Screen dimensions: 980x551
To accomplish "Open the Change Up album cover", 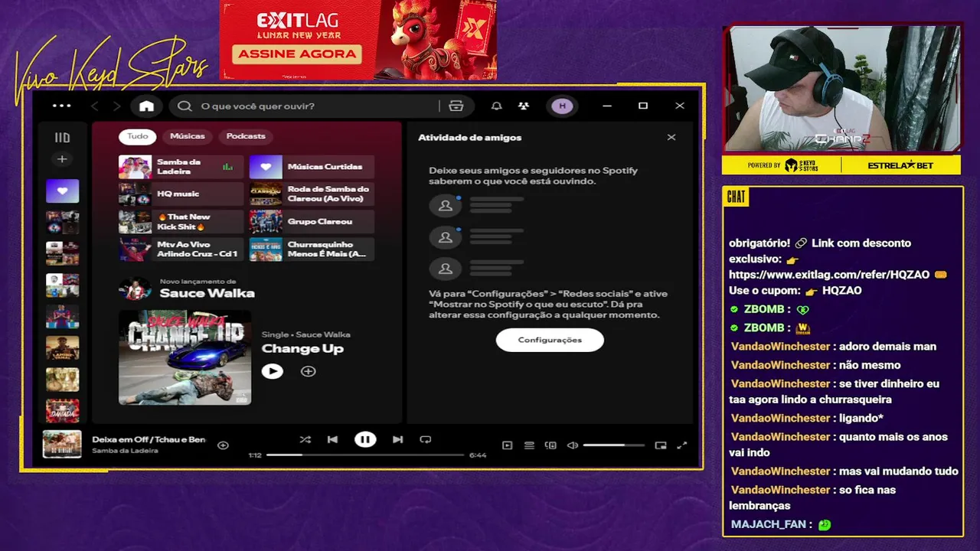I will point(185,357).
